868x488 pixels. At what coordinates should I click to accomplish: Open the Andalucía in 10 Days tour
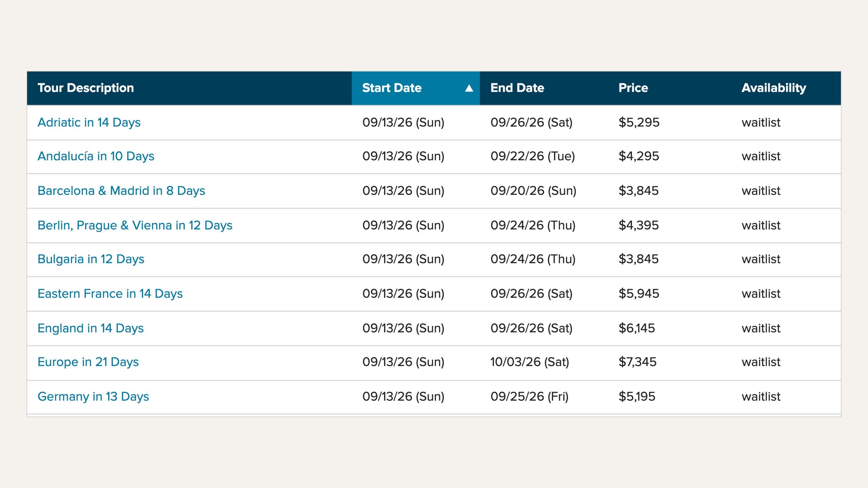click(x=96, y=156)
